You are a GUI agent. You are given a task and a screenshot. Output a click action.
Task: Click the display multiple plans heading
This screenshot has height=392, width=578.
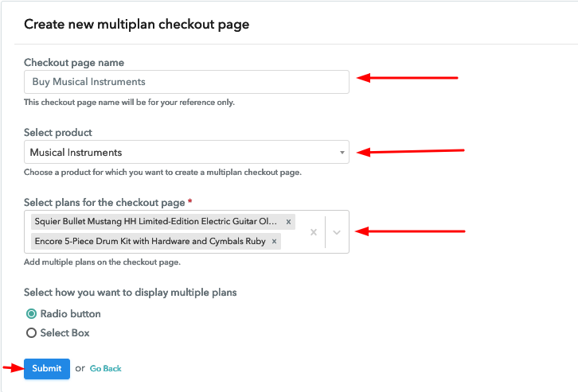[x=130, y=293]
